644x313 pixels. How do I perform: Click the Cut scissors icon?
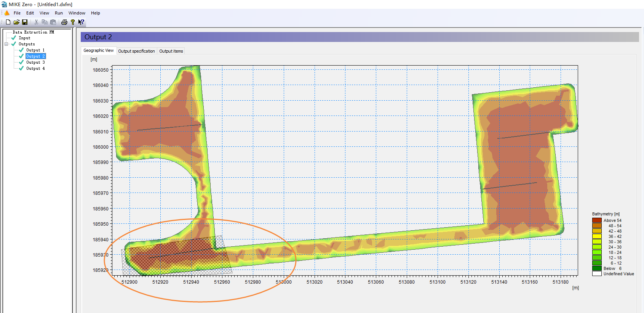tap(36, 22)
